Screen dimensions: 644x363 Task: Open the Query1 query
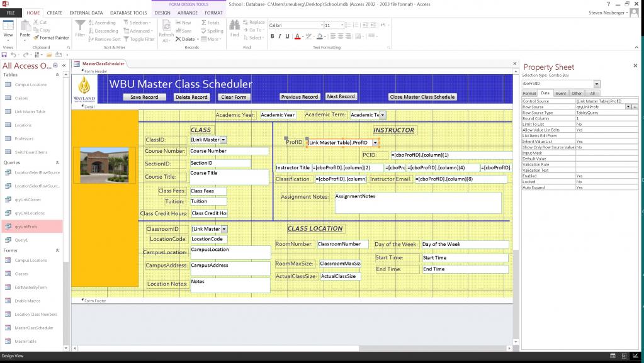pyautogui.click(x=21, y=240)
